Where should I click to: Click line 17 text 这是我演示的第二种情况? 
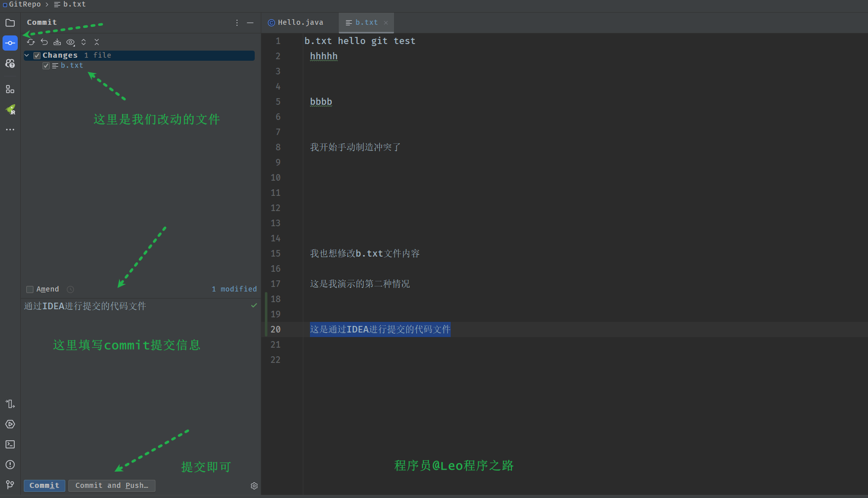[360, 284]
